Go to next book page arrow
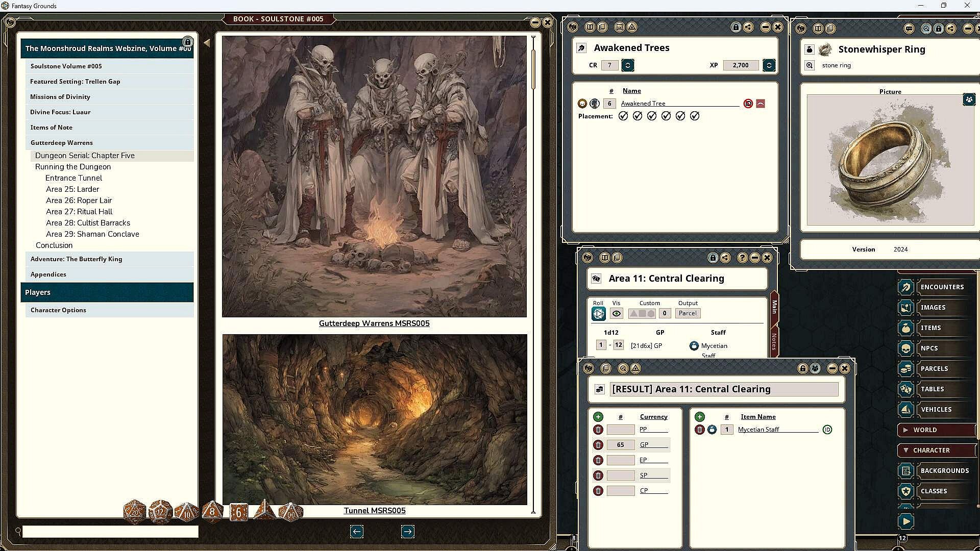 (x=407, y=532)
